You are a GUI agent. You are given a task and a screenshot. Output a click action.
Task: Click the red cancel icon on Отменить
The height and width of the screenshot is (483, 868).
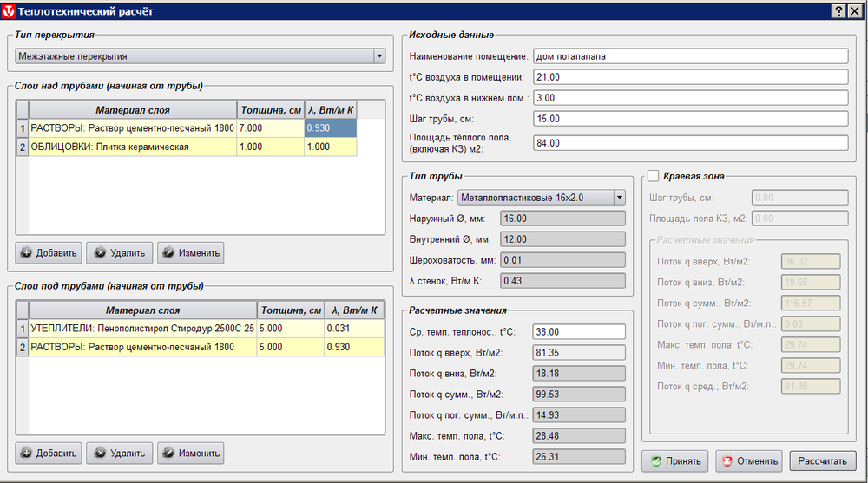click(728, 460)
